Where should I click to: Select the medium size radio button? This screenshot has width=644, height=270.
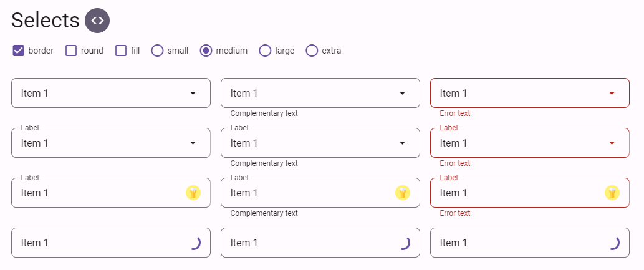click(206, 51)
